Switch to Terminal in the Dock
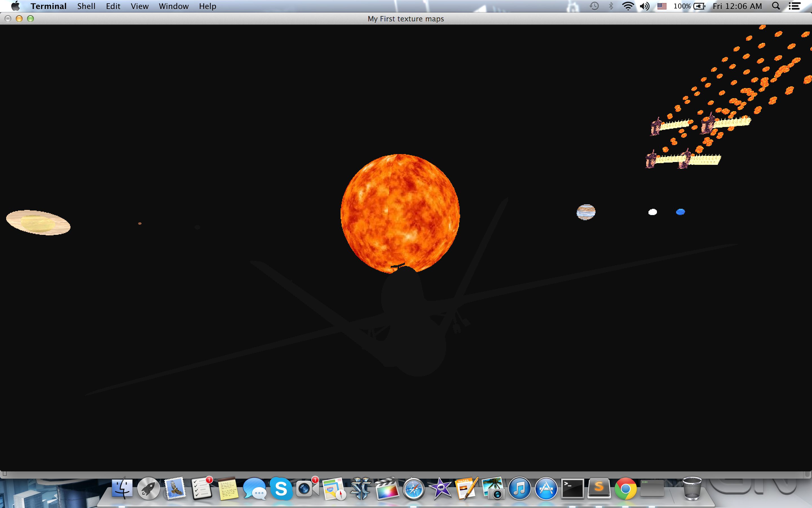The image size is (812, 508). (x=572, y=488)
